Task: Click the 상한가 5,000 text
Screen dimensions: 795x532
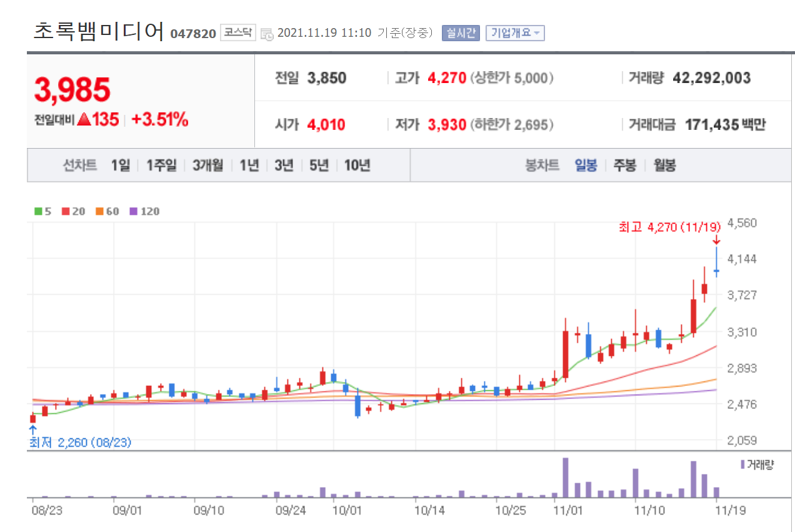Action: coord(512,78)
